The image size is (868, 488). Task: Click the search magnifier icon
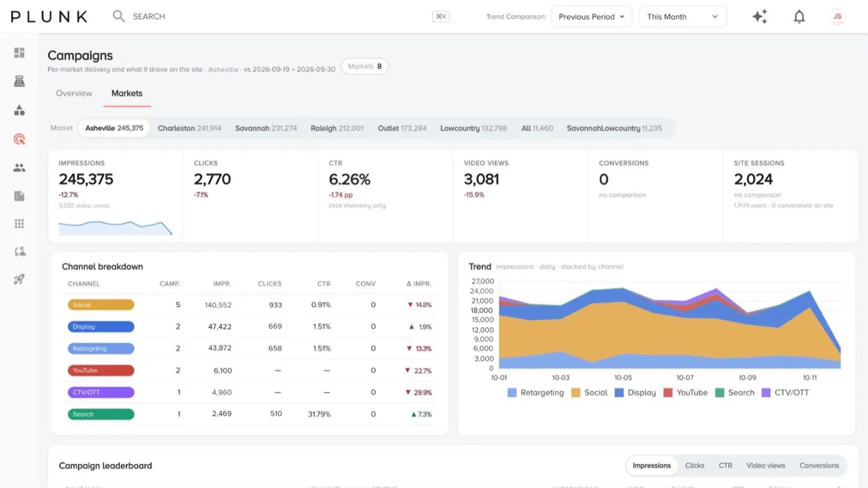[118, 16]
